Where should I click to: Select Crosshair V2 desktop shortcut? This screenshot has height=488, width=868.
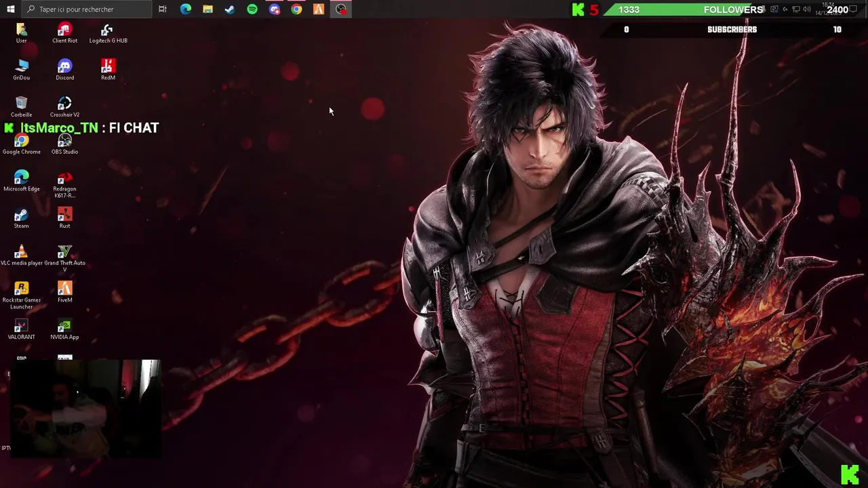[64, 107]
